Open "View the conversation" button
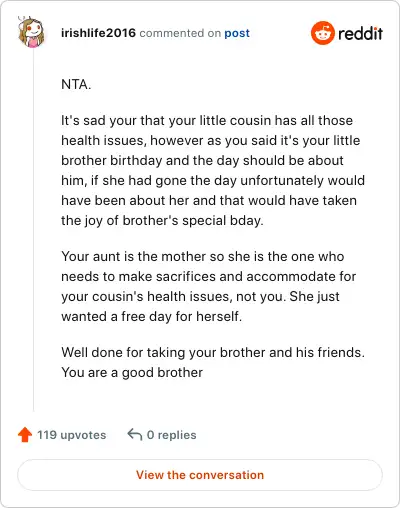The image size is (400, 508). pyautogui.click(x=200, y=475)
